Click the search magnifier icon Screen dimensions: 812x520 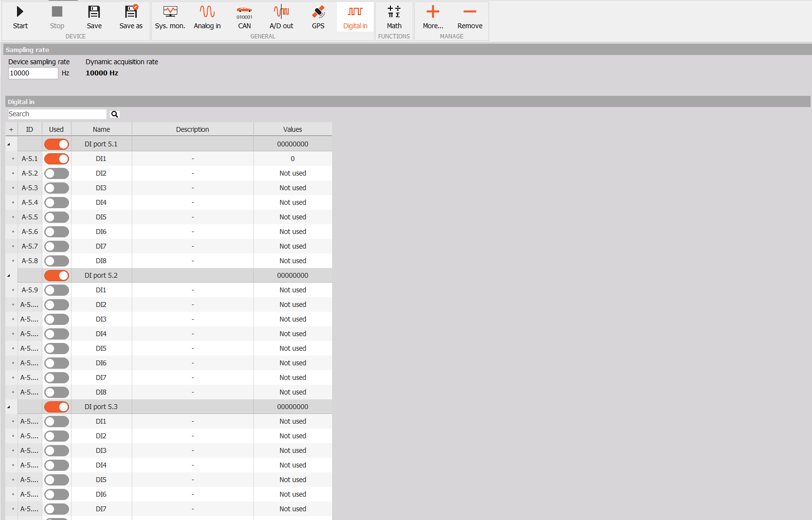point(115,114)
